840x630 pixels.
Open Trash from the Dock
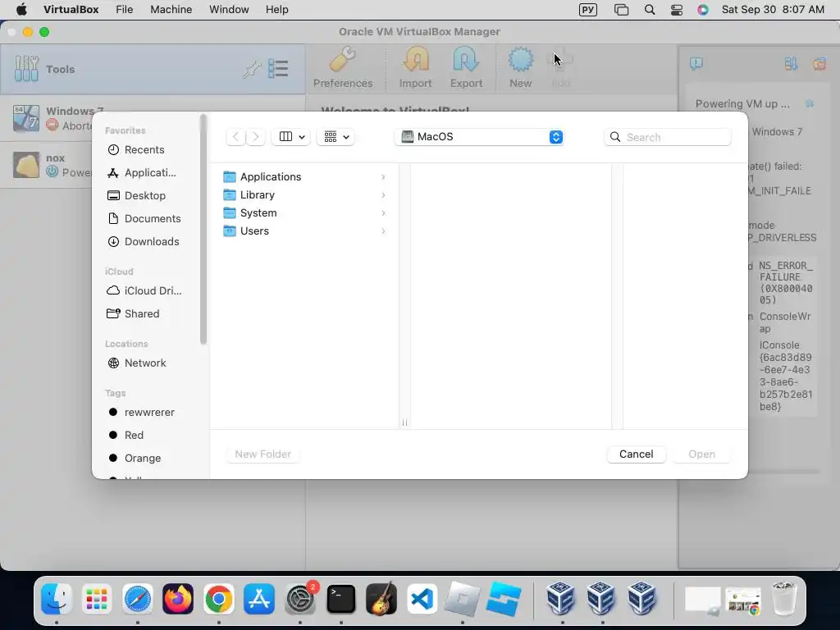point(784,598)
